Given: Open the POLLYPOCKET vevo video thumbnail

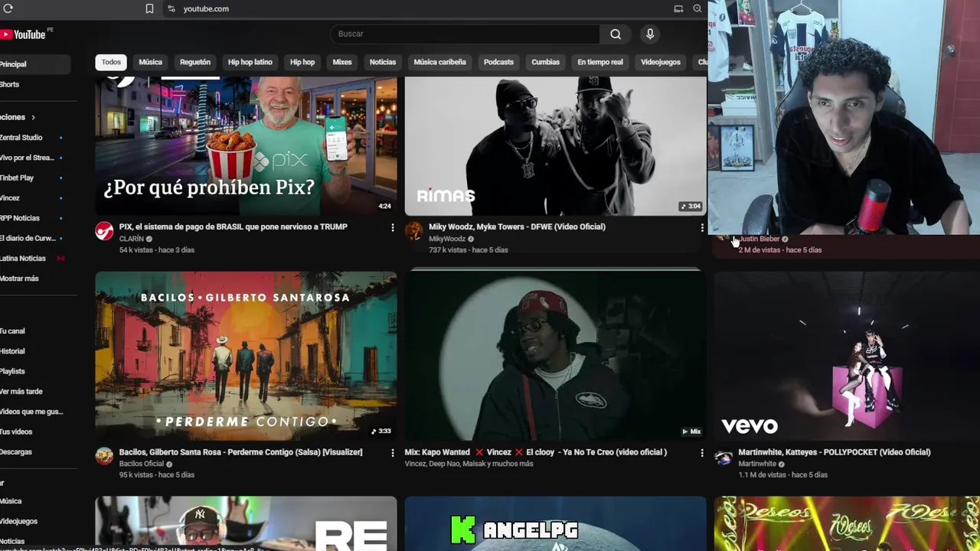Looking at the screenshot, I should (847, 356).
